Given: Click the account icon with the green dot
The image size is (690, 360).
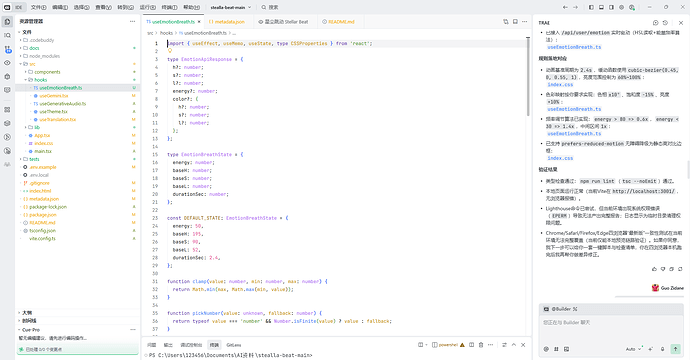Looking at the screenshot, I should pos(631,7).
